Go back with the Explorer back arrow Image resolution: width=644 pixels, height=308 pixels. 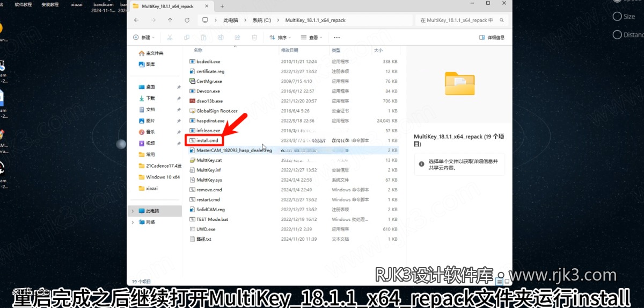tap(136, 20)
